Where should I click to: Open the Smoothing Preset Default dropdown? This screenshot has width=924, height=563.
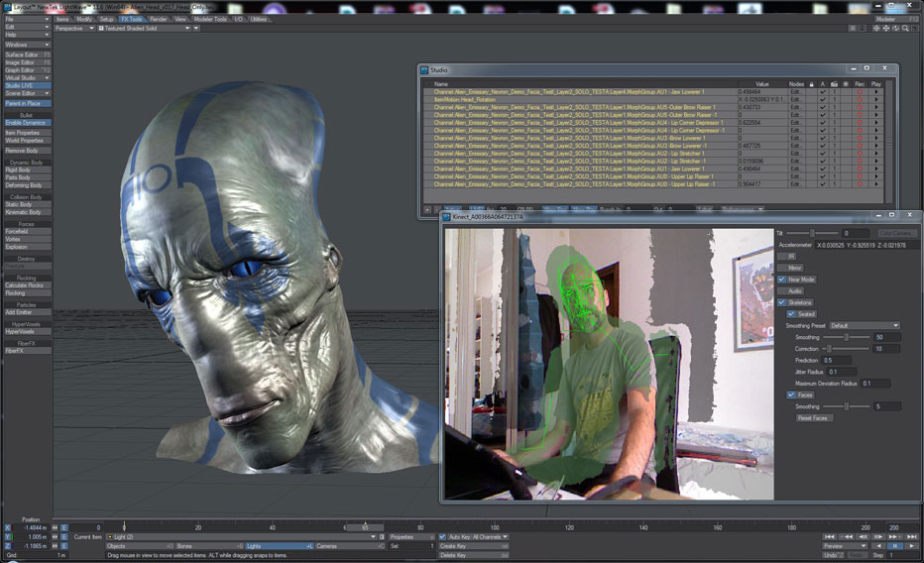tap(864, 325)
